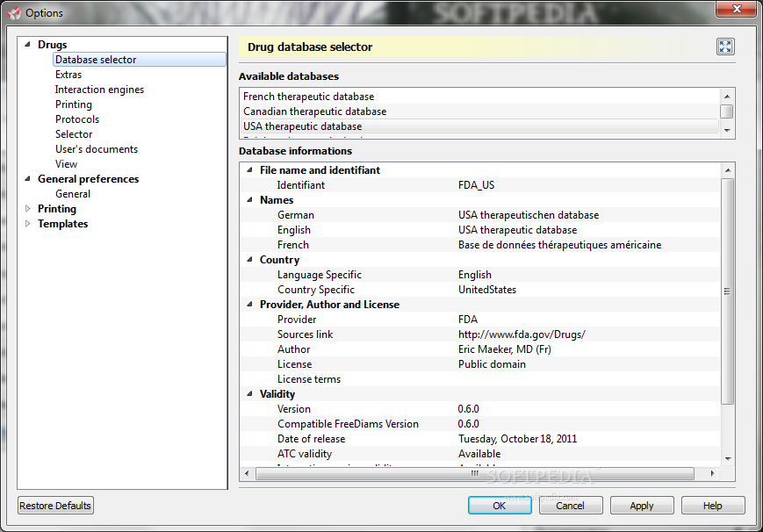Click the vertical scrollbar thumb of Database informations

pos(728,291)
